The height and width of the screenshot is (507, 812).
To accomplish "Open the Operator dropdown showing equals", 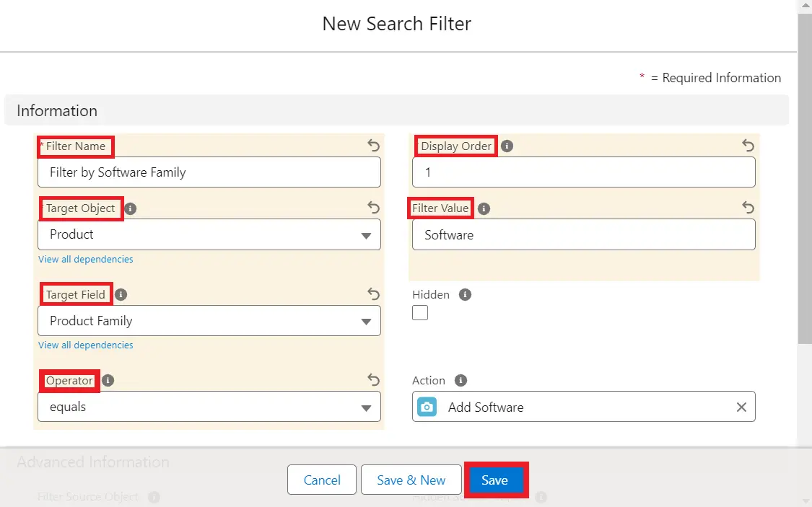I will 209,407.
